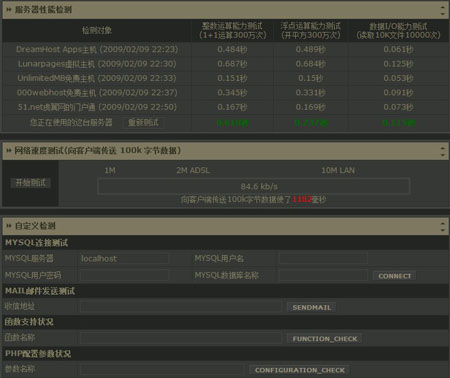Click the green I/O result for this server
Screen dimensions: 450x378
399,123
